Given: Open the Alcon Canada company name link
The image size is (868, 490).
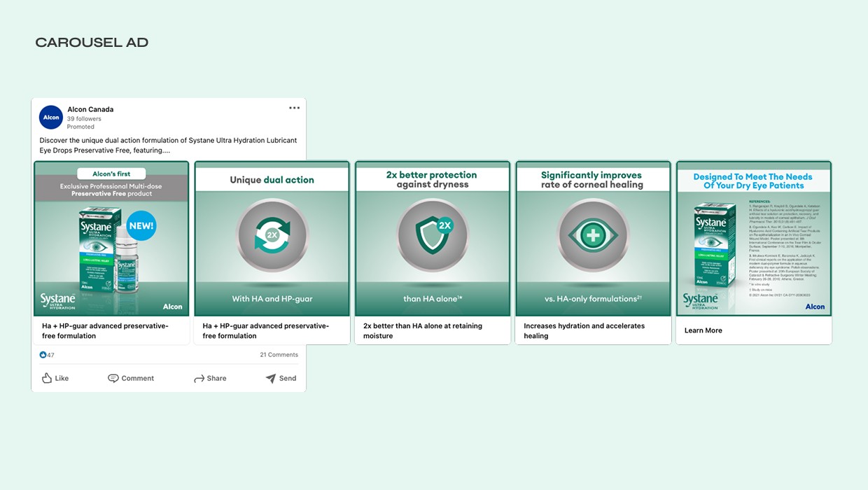Looking at the screenshot, I should [x=90, y=109].
